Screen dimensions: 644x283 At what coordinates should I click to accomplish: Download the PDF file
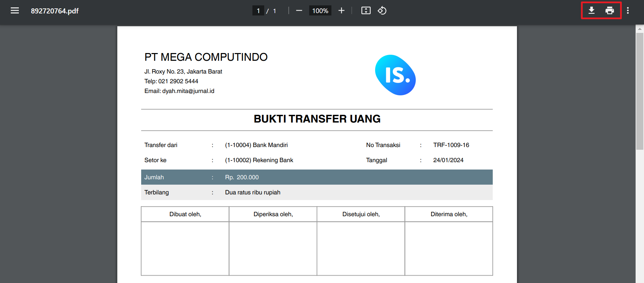(592, 11)
